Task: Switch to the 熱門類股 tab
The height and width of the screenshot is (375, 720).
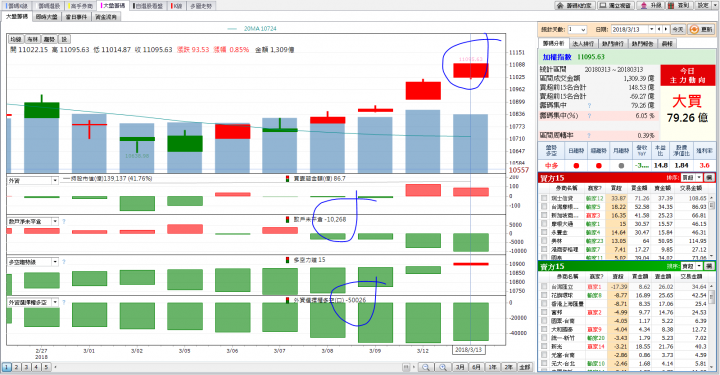Action: tap(642, 44)
